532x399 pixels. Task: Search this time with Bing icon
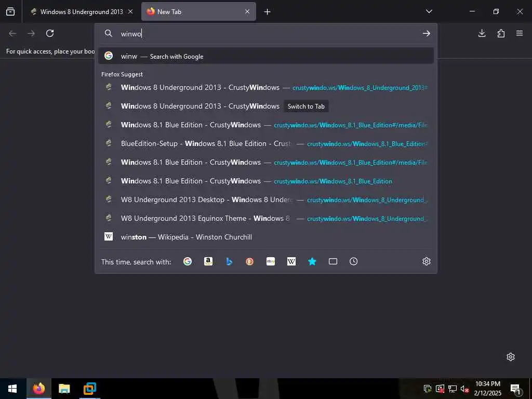pyautogui.click(x=229, y=261)
